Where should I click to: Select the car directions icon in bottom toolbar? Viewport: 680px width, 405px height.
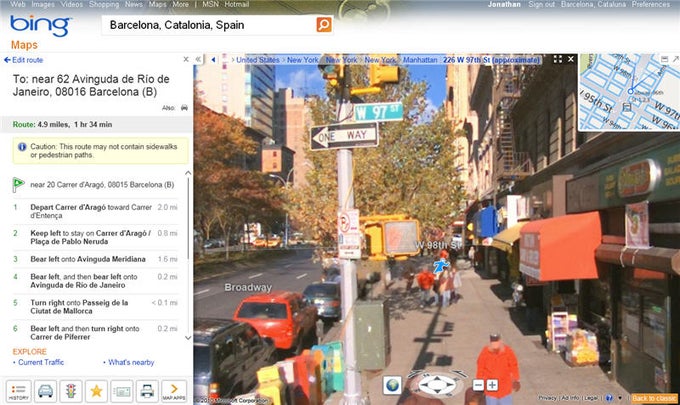(45, 391)
